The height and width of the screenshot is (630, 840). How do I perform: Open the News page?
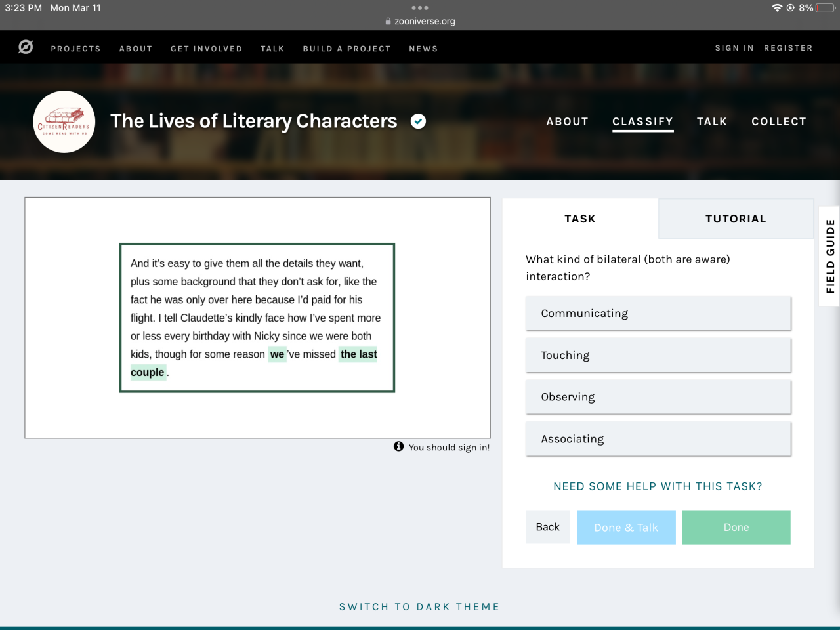click(423, 49)
